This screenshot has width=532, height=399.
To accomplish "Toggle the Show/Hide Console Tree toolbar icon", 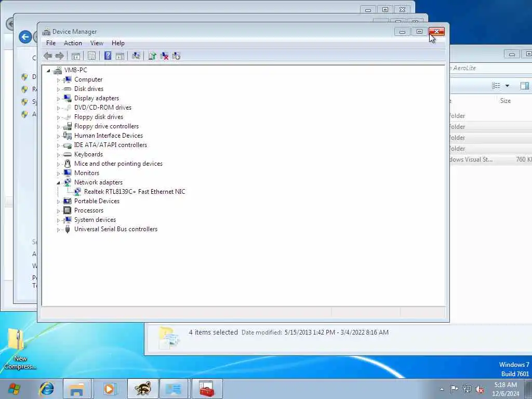I will click(76, 56).
